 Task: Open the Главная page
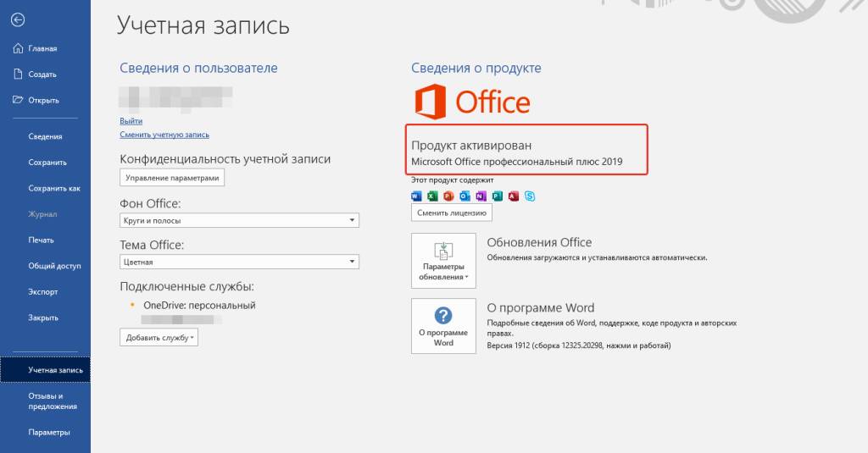pos(45,48)
